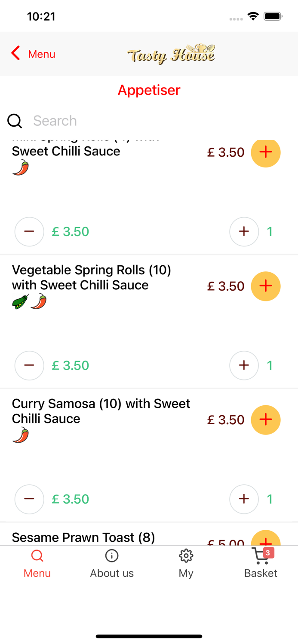298x644 pixels.
Task: Add Sesame Prawn Toast with yellow plus
Action: click(266, 538)
